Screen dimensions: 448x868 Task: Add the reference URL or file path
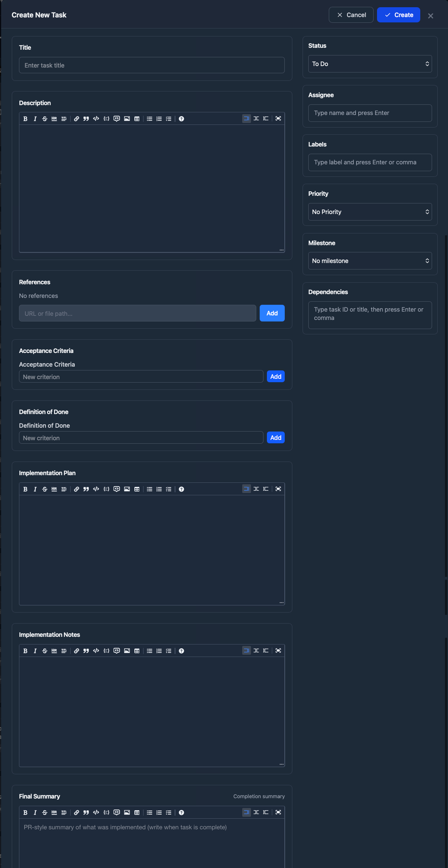(x=272, y=313)
